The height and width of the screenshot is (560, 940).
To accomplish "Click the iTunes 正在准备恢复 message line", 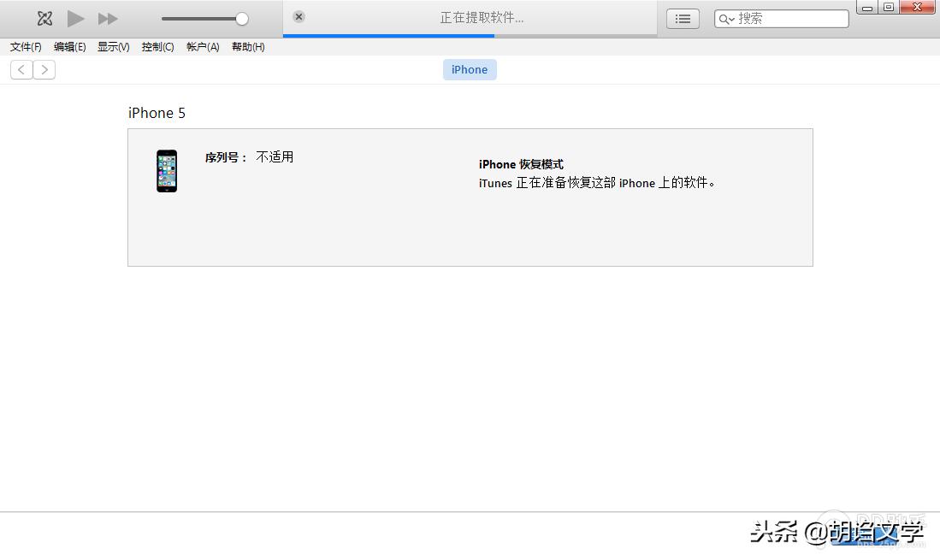I will pos(596,183).
